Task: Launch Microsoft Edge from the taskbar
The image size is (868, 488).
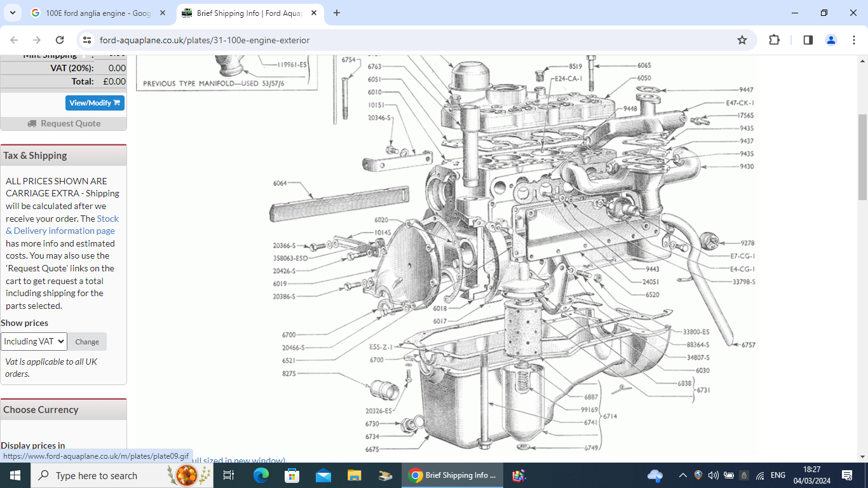Action: [261, 475]
